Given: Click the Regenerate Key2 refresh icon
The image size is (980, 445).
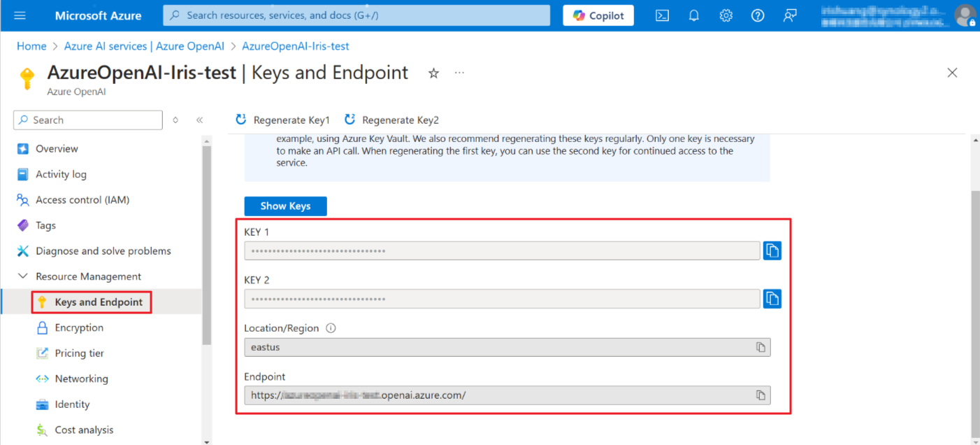Looking at the screenshot, I should (350, 120).
